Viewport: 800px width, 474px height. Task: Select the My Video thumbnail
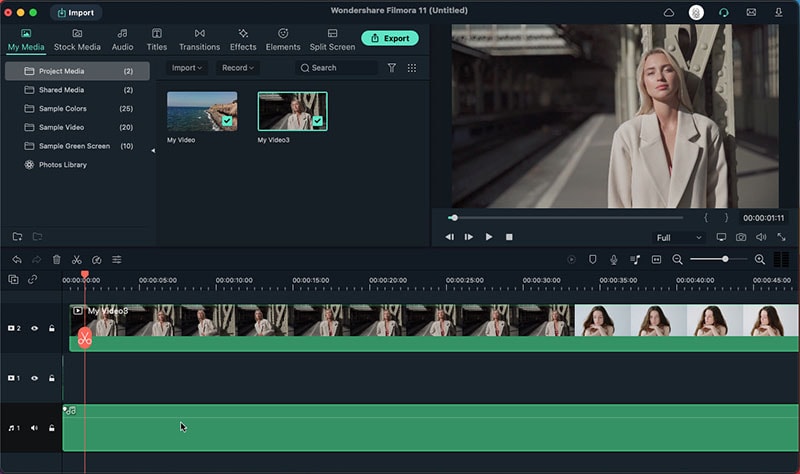tap(202, 112)
